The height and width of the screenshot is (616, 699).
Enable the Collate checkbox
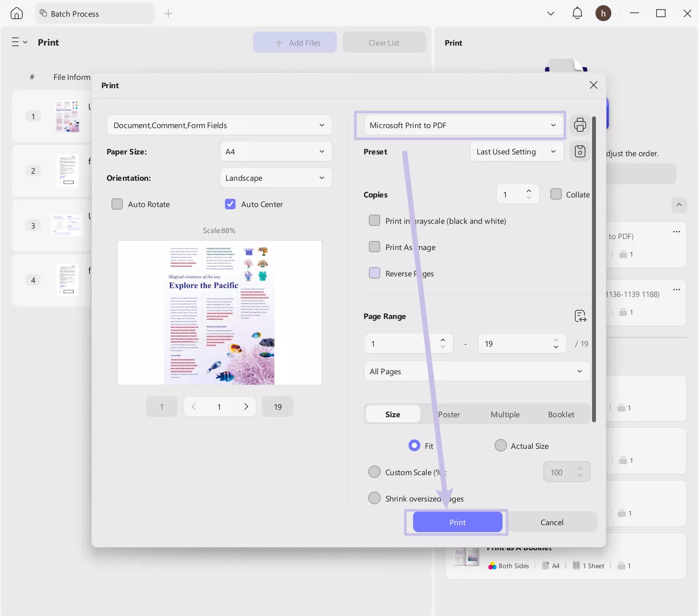(556, 194)
